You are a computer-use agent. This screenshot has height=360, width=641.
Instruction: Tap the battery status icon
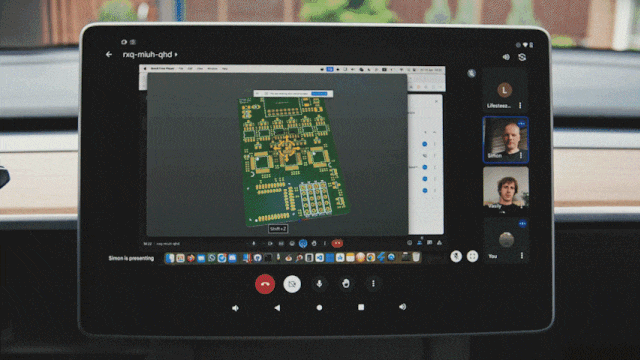[x=531, y=45]
